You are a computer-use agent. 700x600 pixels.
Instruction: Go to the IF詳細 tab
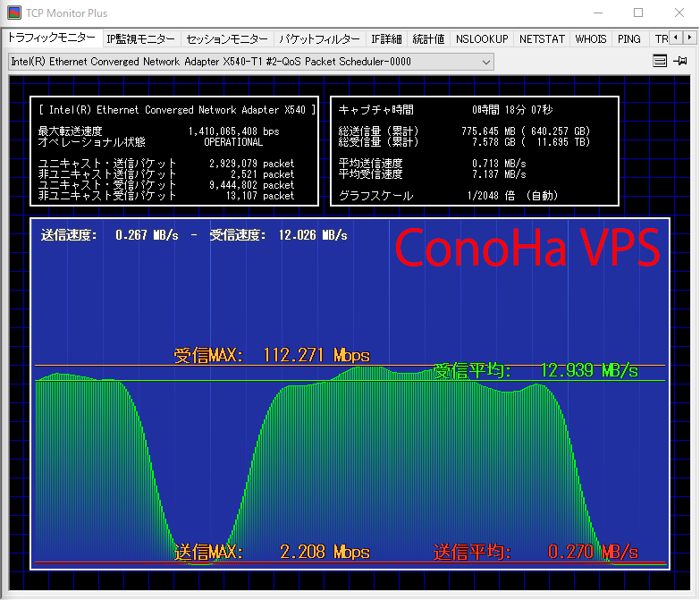(386, 39)
